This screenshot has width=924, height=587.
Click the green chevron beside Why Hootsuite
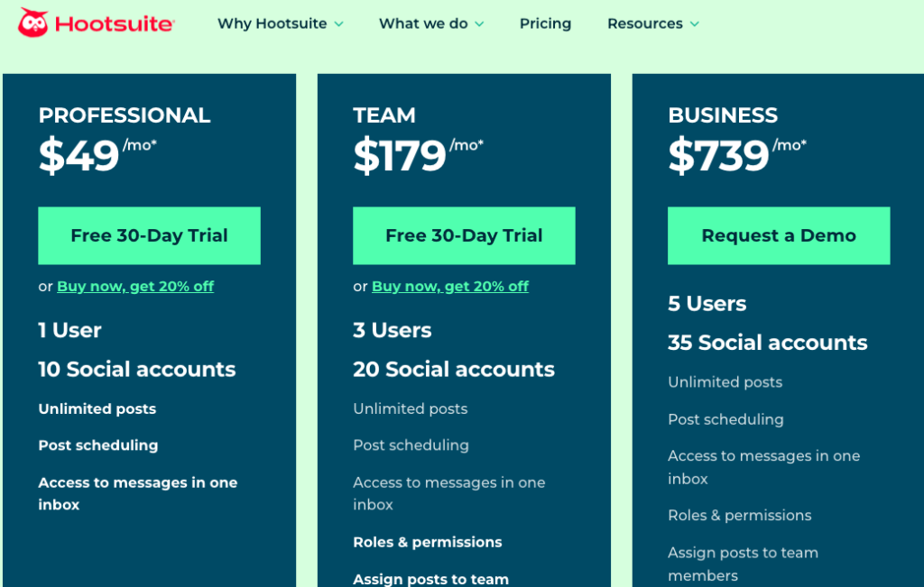click(340, 24)
